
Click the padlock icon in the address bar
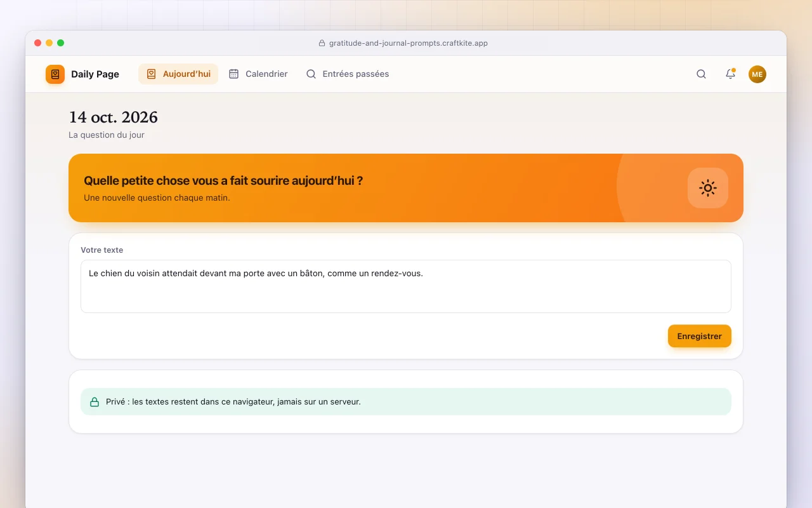click(322, 43)
